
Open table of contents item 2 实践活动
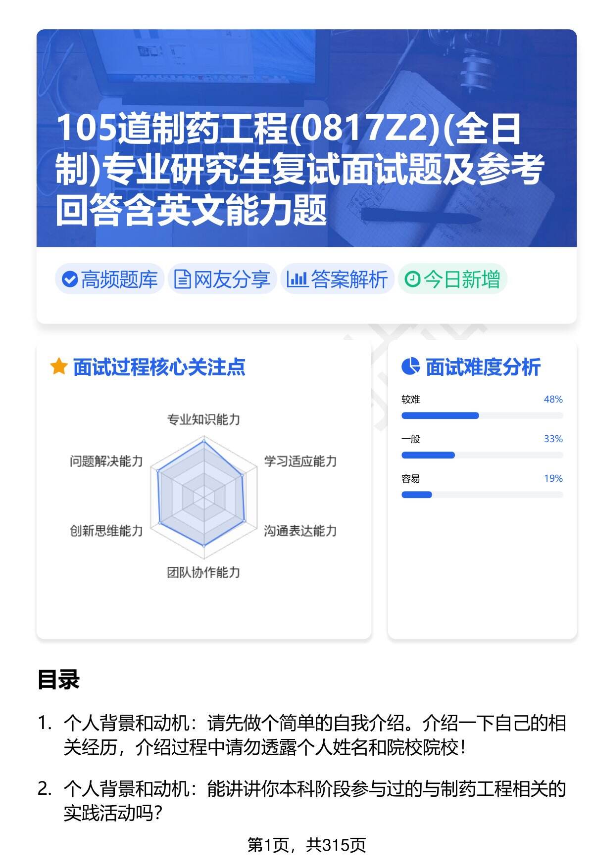tap(314, 800)
